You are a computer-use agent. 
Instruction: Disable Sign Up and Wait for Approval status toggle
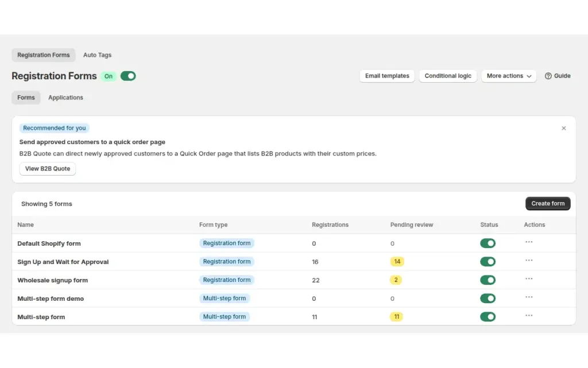488,262
